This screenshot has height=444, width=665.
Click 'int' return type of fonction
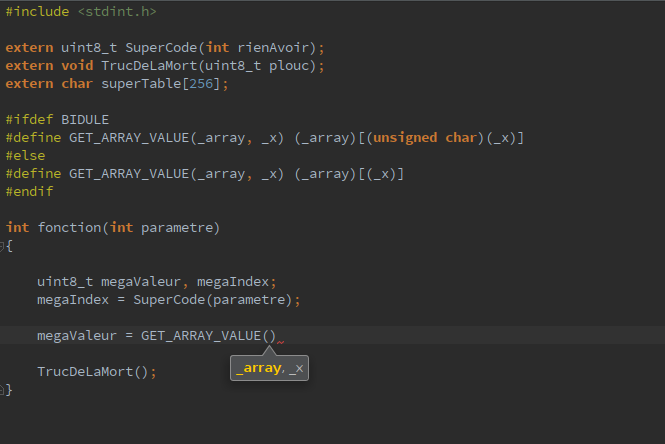tap(17, 228)
